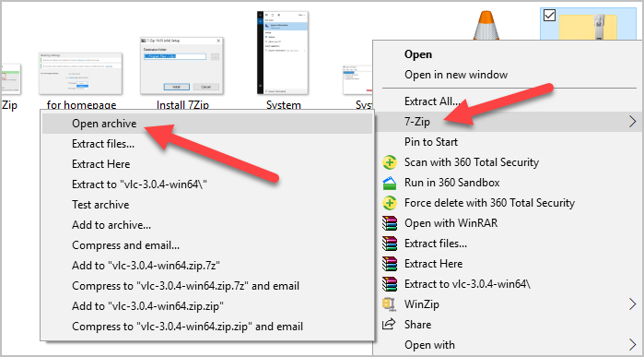
Task: Click WinRAR books icon beside Extract files...
Action: coord(390,244)
